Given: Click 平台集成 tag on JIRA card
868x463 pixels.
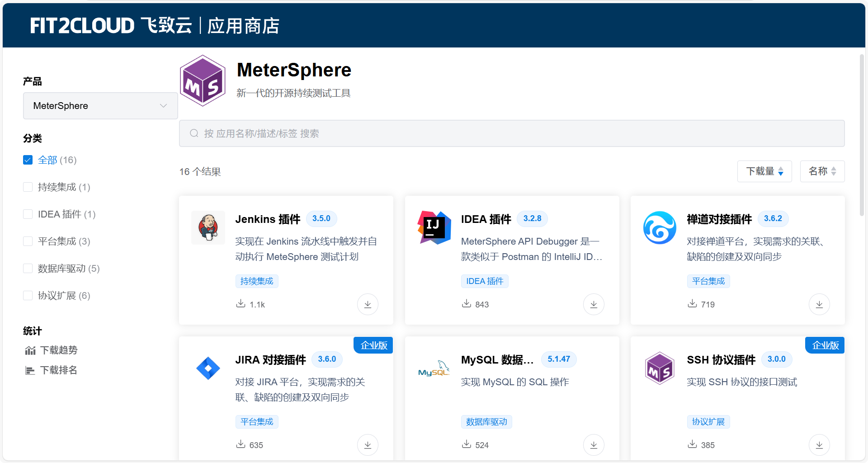Looking at the screenshot, I should 257,422.
